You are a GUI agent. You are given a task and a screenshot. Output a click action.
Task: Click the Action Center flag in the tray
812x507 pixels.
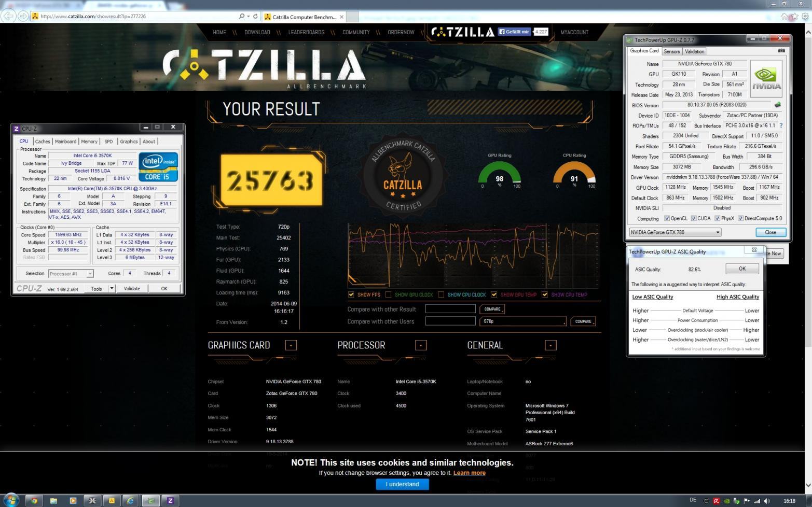(747, 500)
